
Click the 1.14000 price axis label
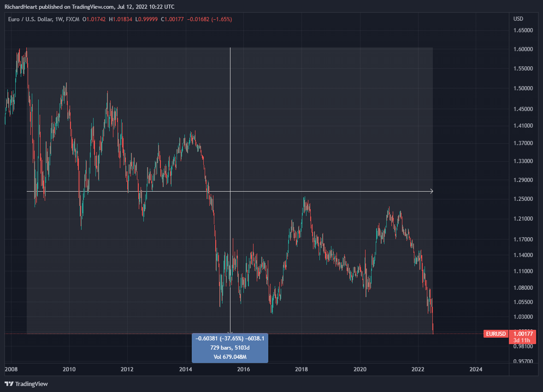(523, 255)
